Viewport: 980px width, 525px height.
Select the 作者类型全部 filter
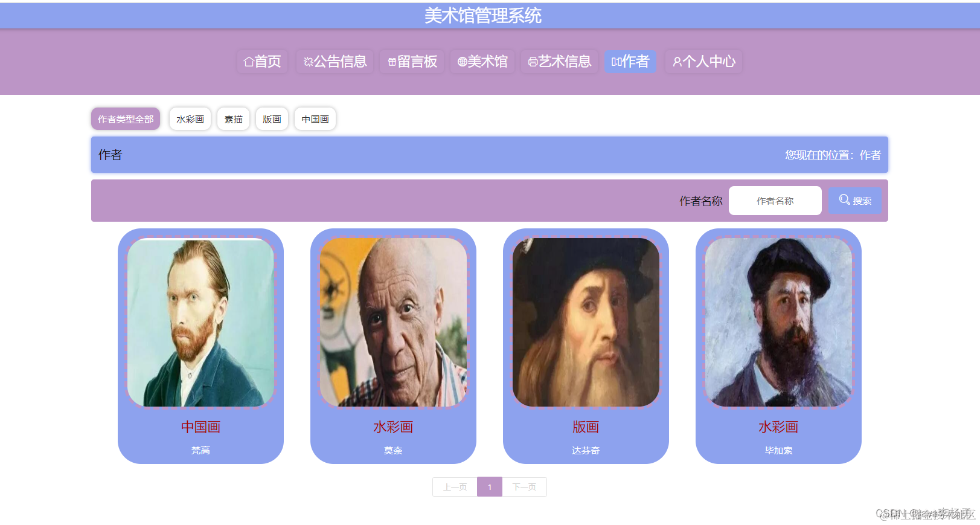tap(126, 119)
